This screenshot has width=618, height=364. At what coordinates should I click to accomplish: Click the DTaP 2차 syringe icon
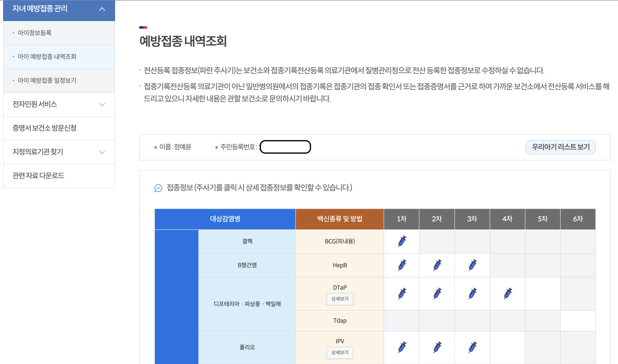437,294
